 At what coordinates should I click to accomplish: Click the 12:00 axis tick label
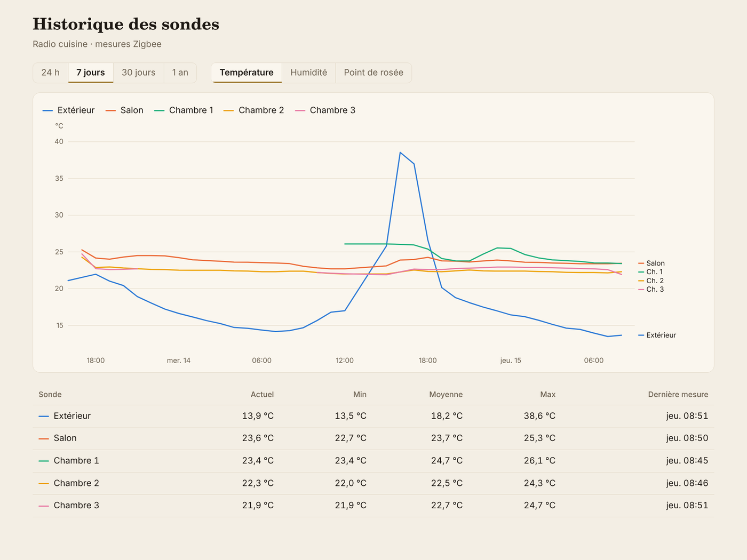(x=345, y=361)
